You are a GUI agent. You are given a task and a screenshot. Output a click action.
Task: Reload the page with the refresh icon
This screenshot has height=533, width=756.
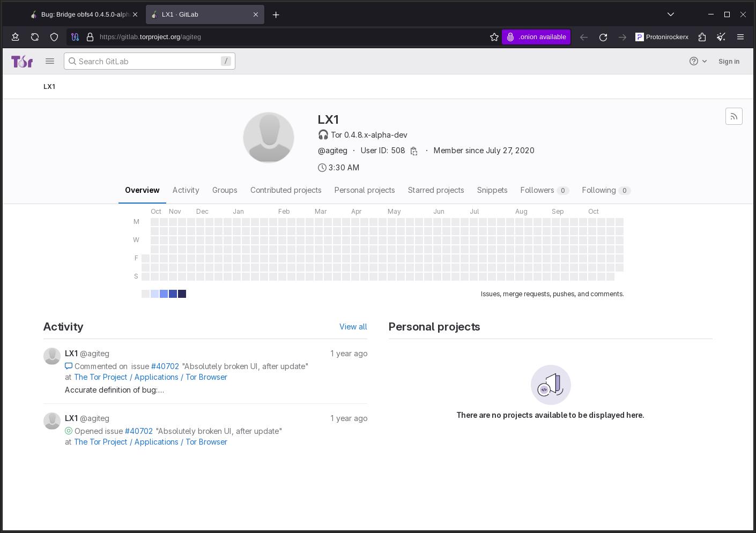click(x=603, y=37)
